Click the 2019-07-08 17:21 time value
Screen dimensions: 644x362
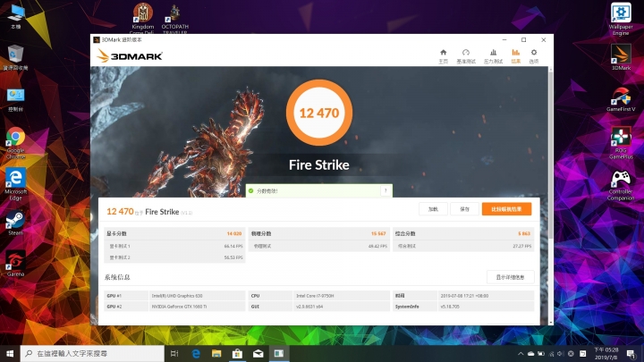point(464,296)
